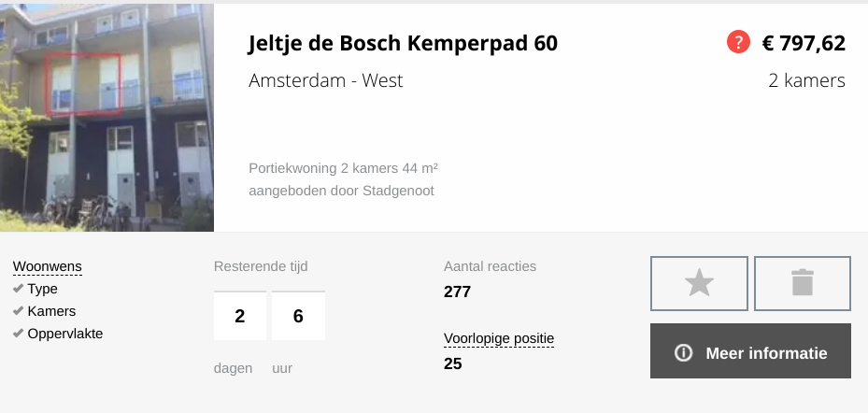Click the Voorlopige positie dotted label
Image resolution: width=868 pixels, height=413 pixels.
499,338
